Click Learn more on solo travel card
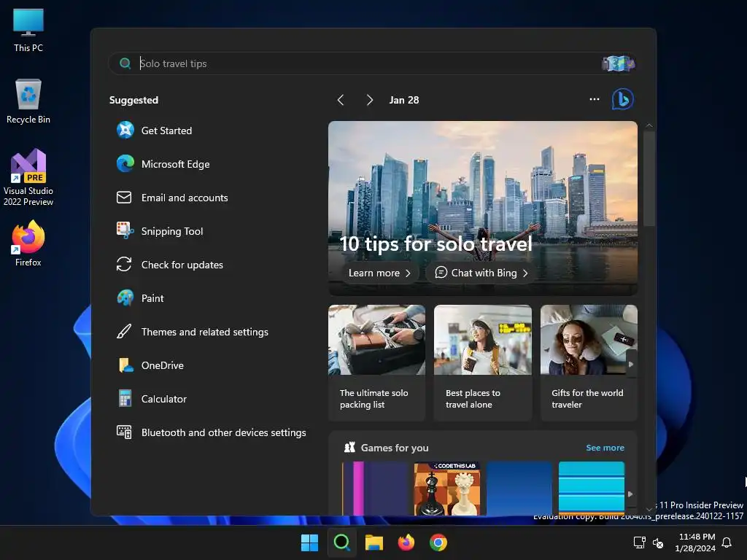The image size is (747, 560). 379,273
